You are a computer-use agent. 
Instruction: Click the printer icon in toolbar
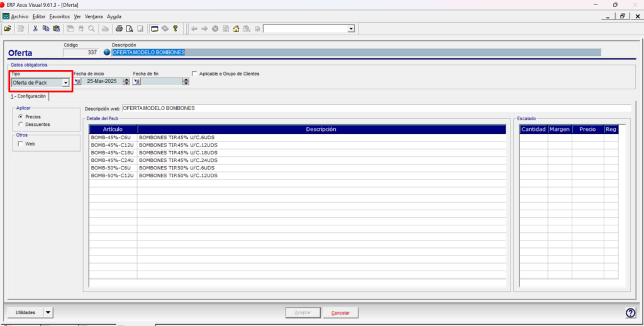pos(119,29)
